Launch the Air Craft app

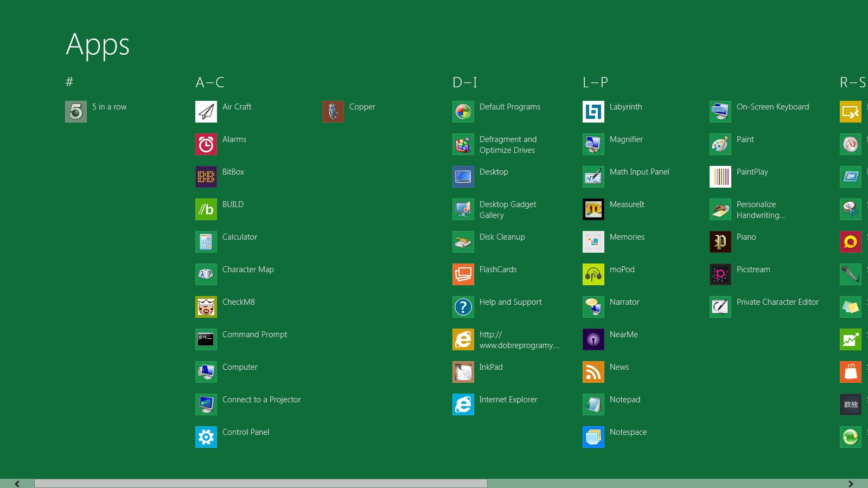click(237, 107)
